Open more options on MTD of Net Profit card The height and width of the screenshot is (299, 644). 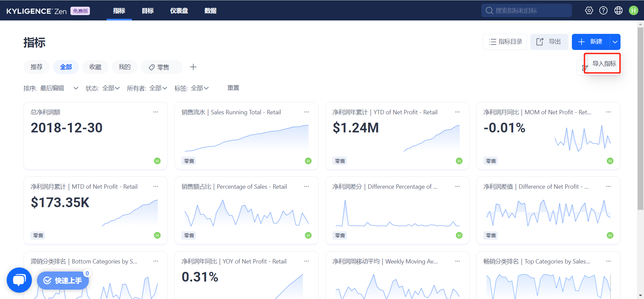(x=156, y=186)
